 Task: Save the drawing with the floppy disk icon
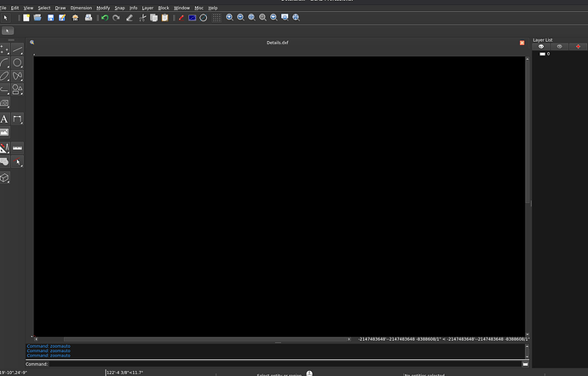click(50, 18)
